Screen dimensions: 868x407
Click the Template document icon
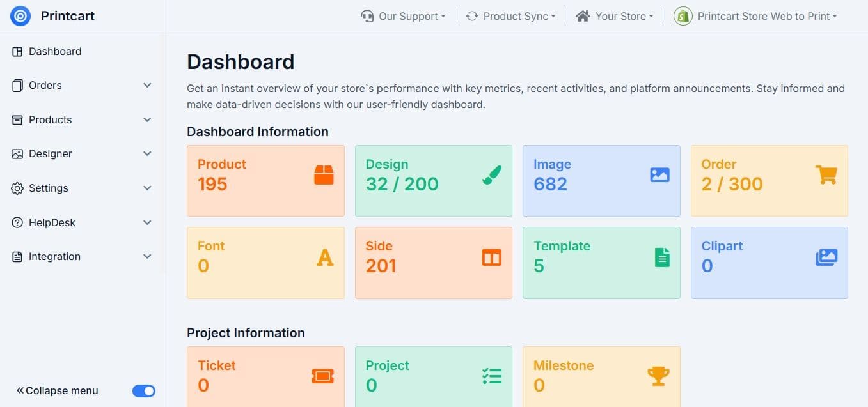[x=662, y=257]
